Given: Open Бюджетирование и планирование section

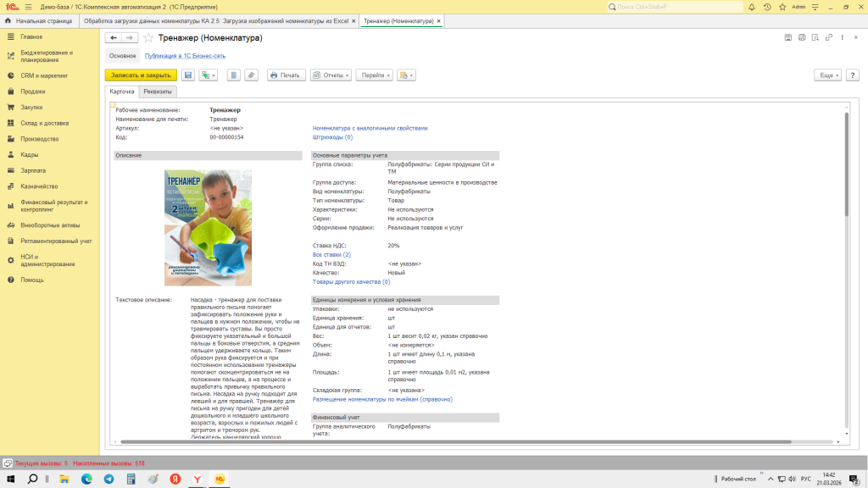Looking at the screenshot, I should click(x=47, y=57).
